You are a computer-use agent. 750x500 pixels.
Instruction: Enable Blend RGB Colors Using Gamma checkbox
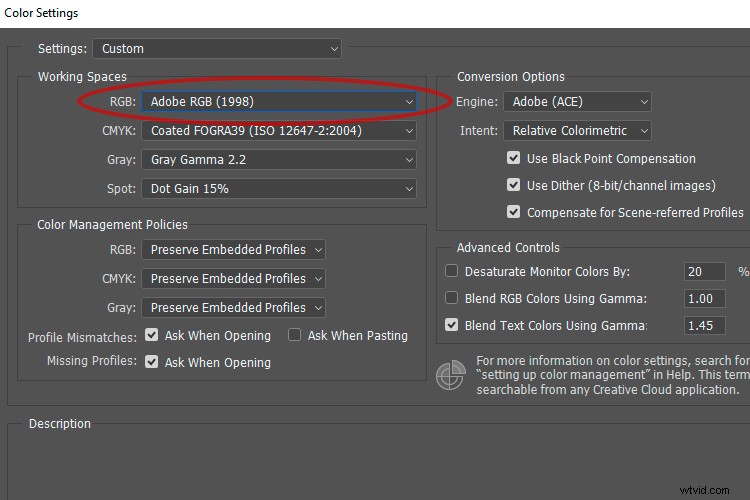click(451, 298)
